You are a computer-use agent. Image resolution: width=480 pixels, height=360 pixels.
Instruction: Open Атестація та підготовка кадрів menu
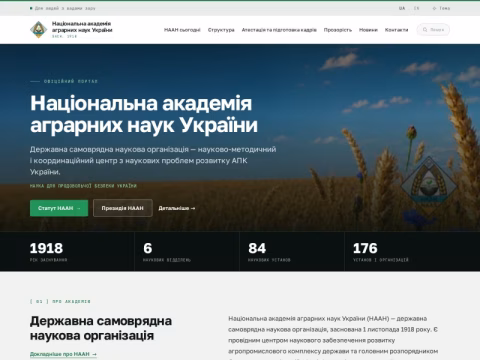tap(279, 30)
